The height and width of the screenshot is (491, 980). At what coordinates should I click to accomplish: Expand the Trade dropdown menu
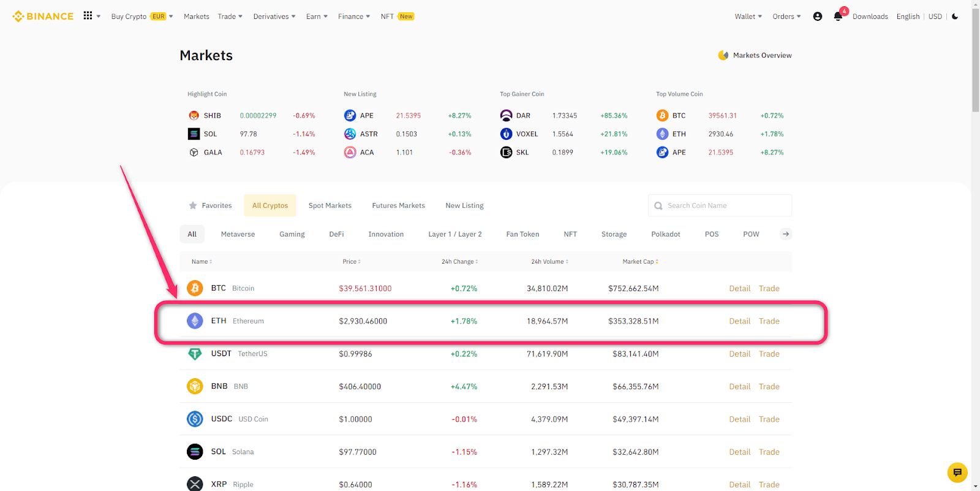[230, 17]
